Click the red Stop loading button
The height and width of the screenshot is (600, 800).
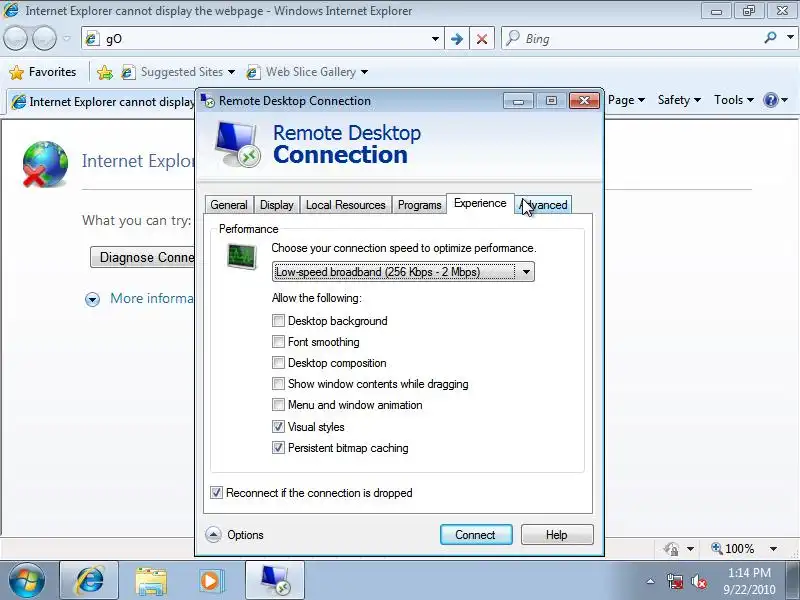[x=482, y=39]
